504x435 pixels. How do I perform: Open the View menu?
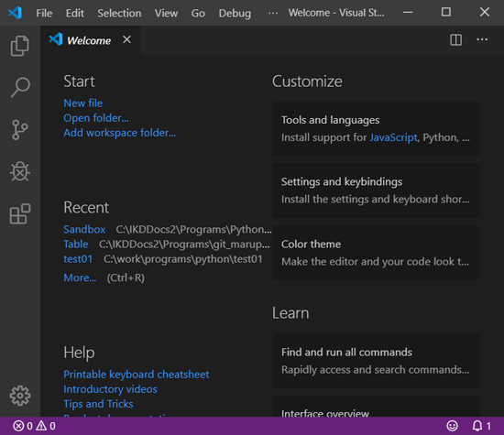(x=166, y=13)
